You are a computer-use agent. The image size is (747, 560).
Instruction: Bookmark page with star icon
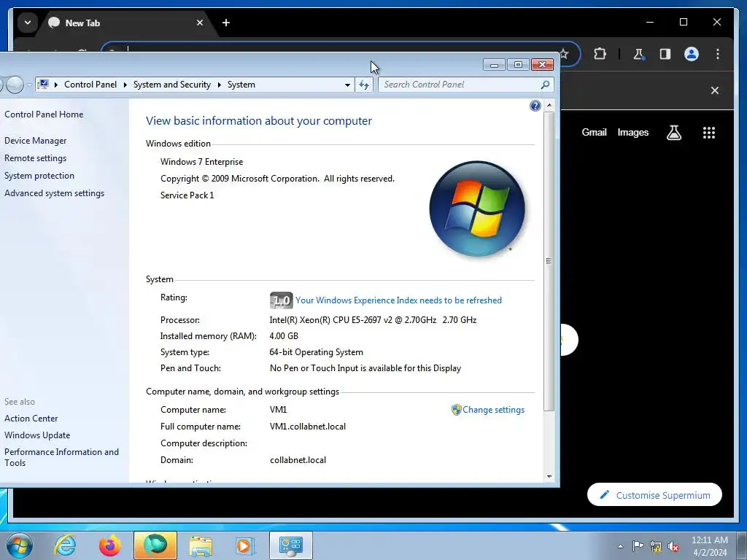(x=565, y=54)
